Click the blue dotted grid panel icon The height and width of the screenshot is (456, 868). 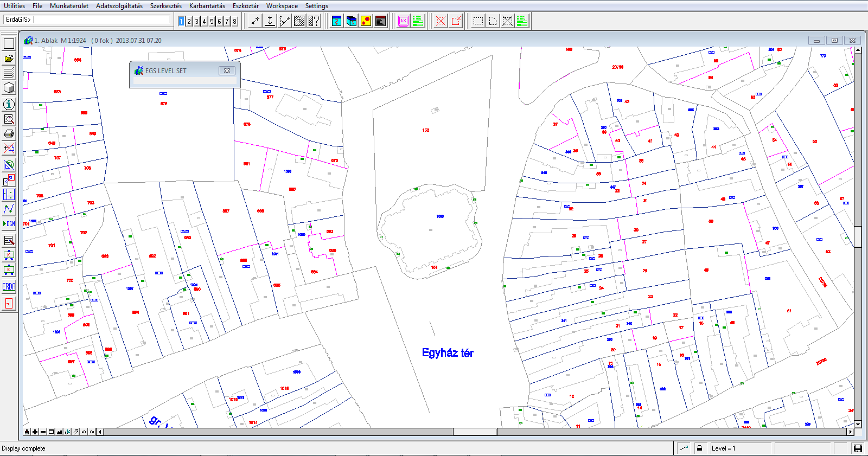click(x=9, y=195)
